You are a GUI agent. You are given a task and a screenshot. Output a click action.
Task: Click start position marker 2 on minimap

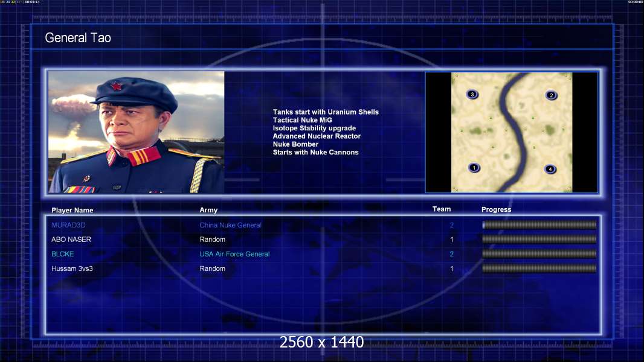[x=551, y=95]
